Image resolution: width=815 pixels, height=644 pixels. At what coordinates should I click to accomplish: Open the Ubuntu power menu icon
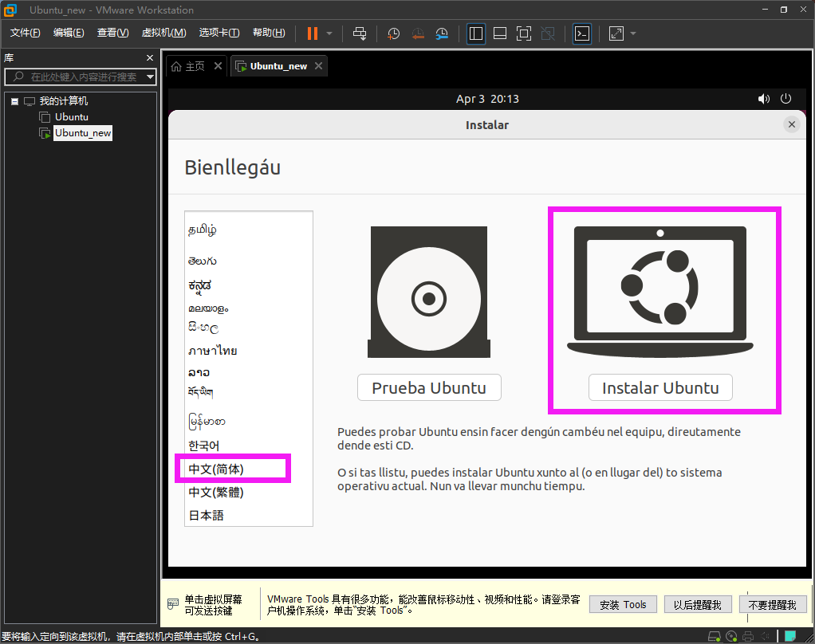tap(786, 99)
